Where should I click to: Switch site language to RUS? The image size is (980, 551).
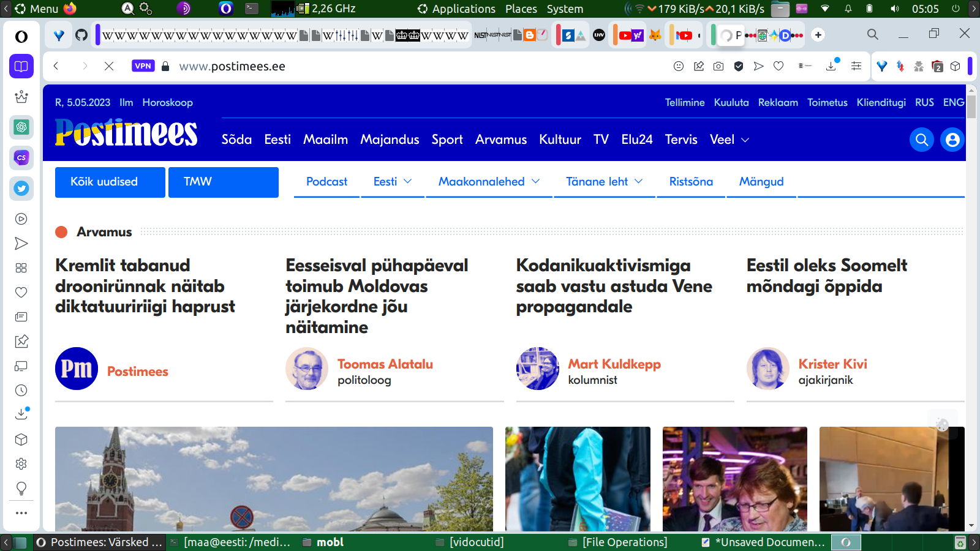[924, 102]
